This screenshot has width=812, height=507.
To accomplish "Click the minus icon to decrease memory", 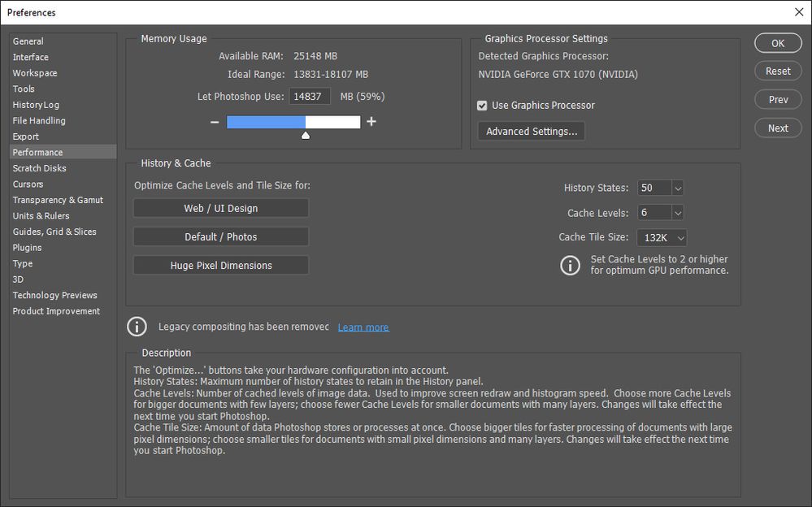I will click(x=215, y=122).
